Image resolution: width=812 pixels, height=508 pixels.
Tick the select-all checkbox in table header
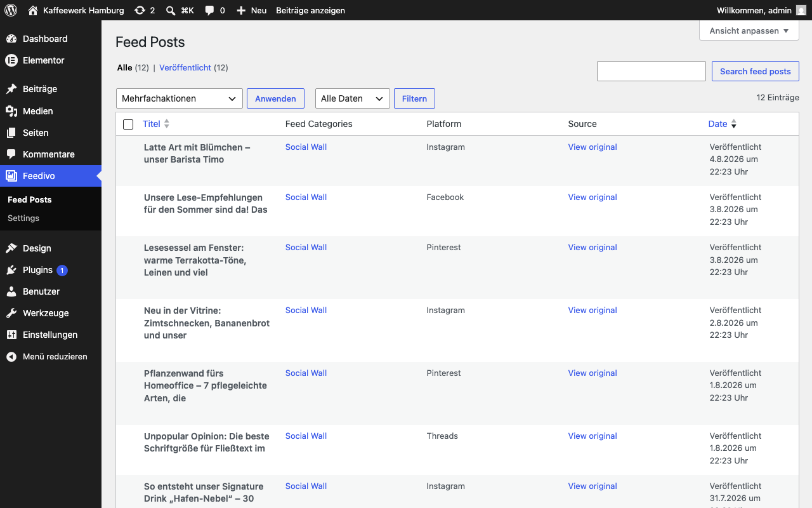[x=128, y=124]
